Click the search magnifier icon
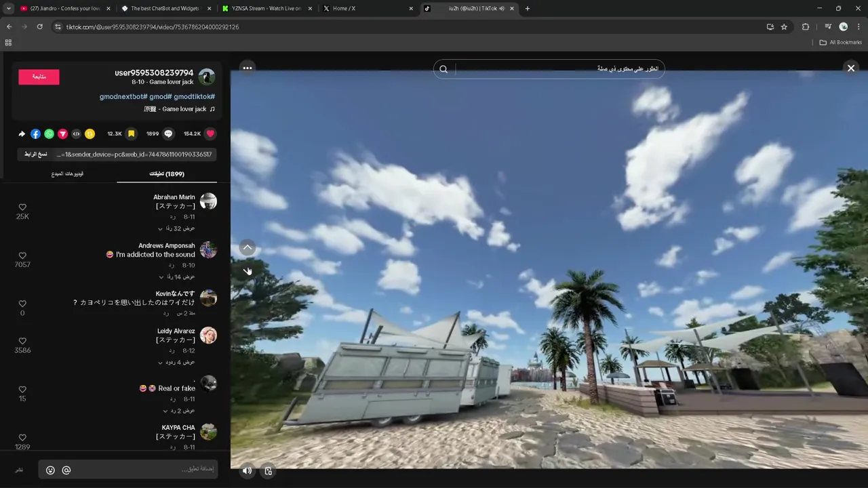Screen dimensions: 868x488 coord(443,69)
